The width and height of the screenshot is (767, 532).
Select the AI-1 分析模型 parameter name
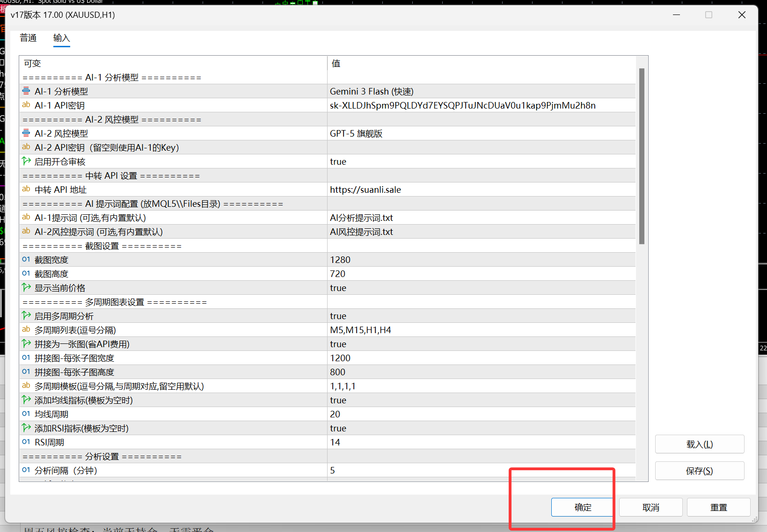pos(61,91)
